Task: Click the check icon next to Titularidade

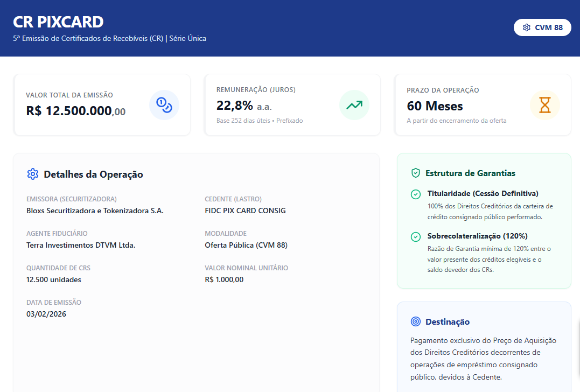Action: 416,194
